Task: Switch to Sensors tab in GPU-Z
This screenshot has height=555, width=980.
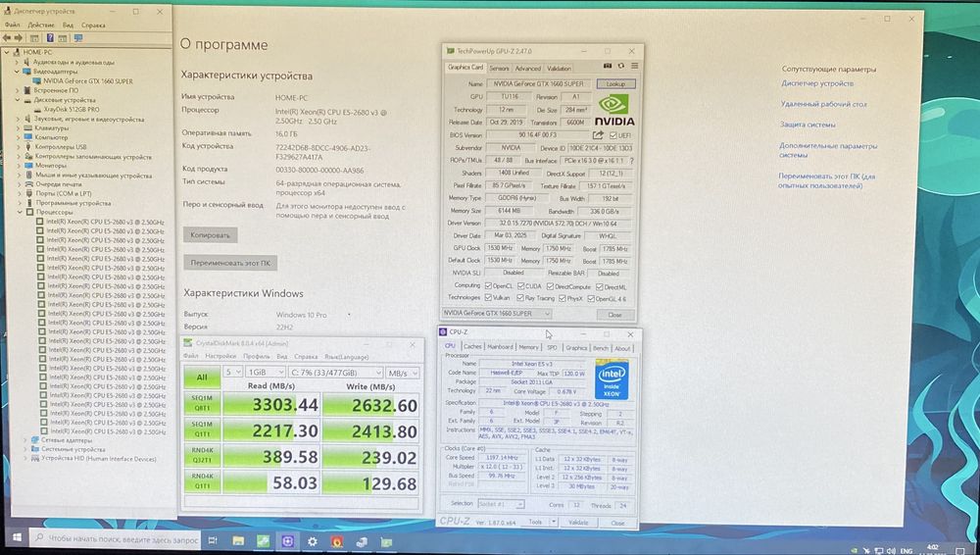Action: 499,68
